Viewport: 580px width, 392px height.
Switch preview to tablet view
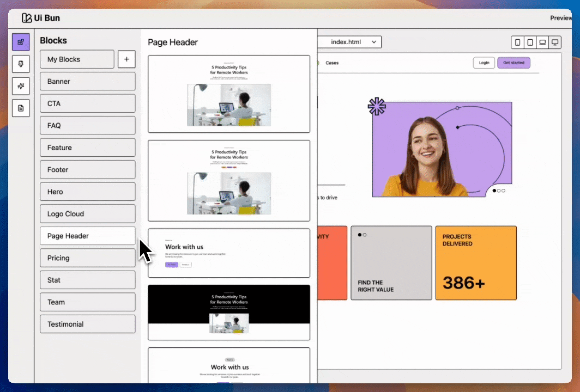pos(530,42)
